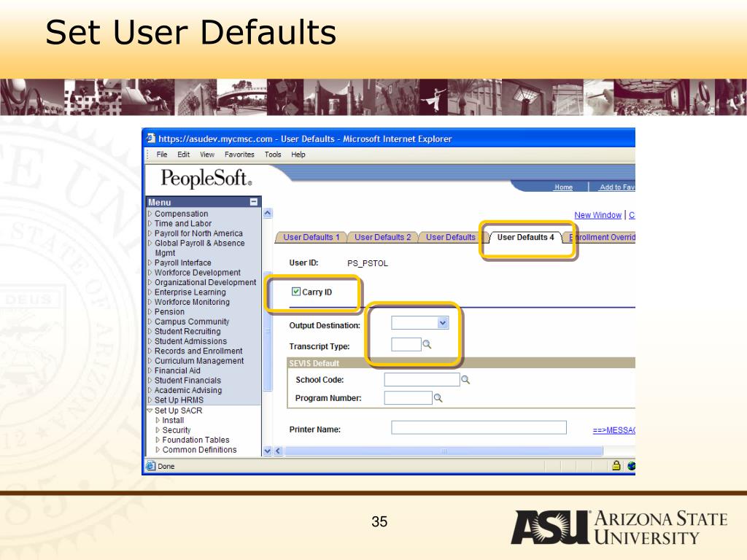The width and height of the screenshot is (747, 560).
Task: Open the Tools menu
Action: point(273,155)
